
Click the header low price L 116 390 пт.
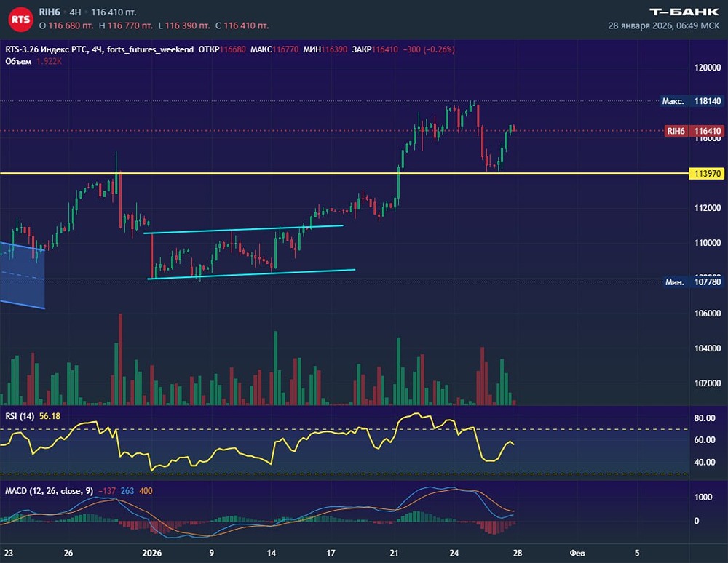tap(184, 25)
